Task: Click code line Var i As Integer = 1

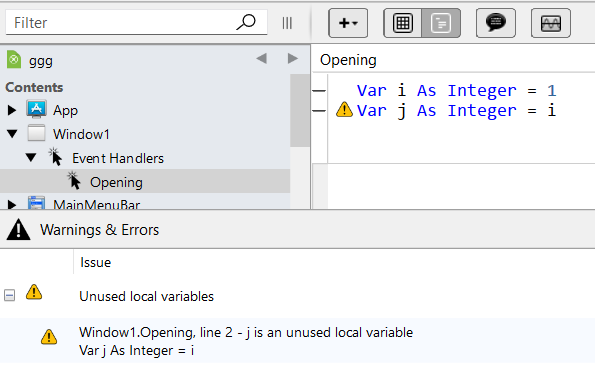Action: (x=456, y=91)
